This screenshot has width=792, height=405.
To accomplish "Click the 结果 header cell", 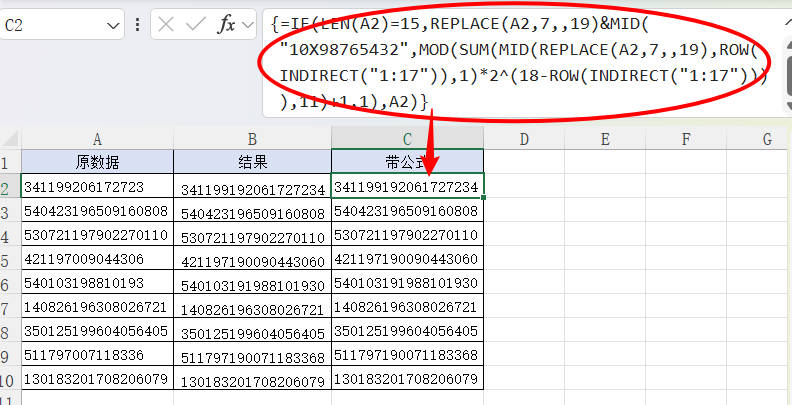I will tap(253, 162).
